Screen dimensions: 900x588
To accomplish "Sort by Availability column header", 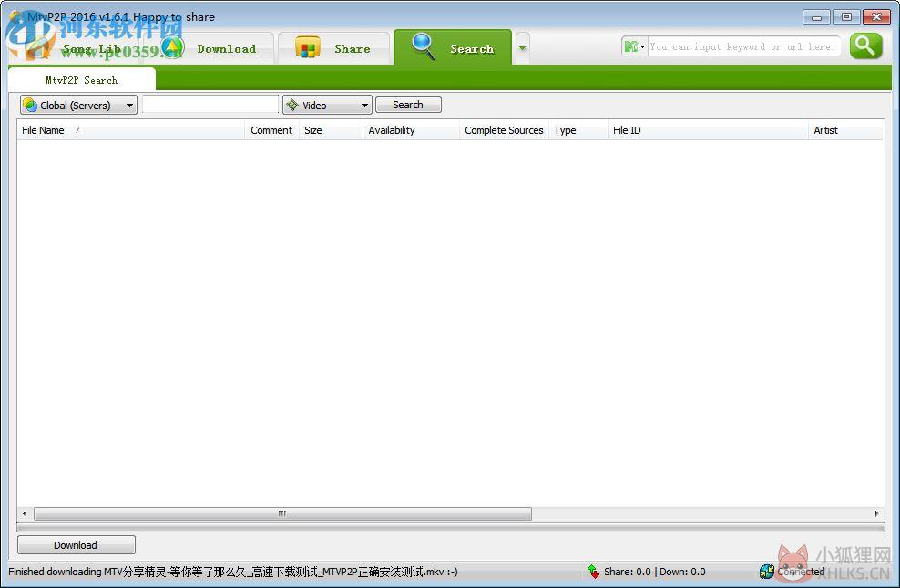I will tap(411, 130).
